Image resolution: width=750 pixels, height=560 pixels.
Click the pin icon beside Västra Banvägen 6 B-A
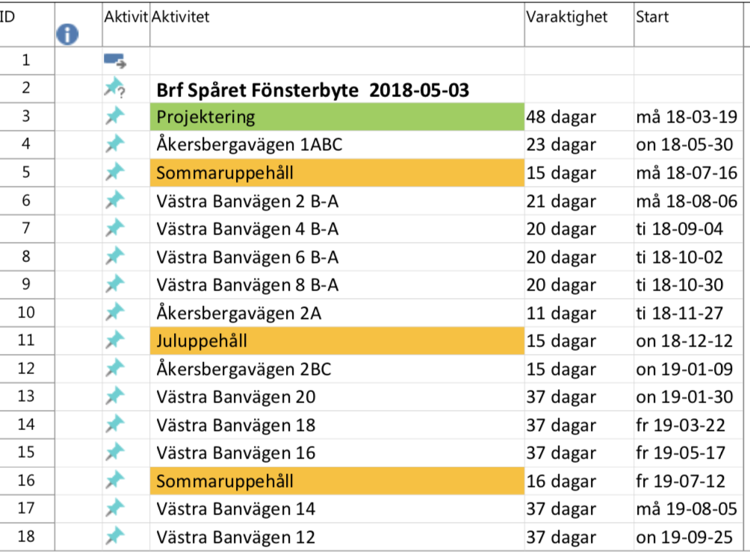point(114,257)
